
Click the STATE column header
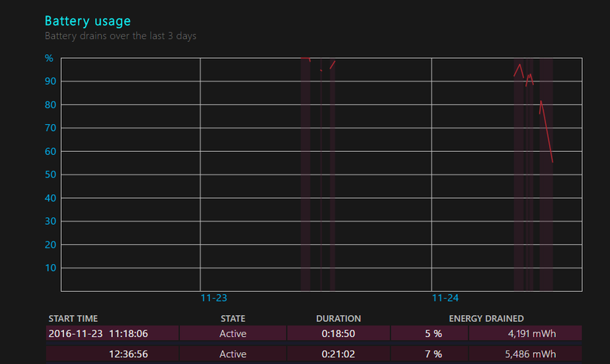(x=233, y=319)
